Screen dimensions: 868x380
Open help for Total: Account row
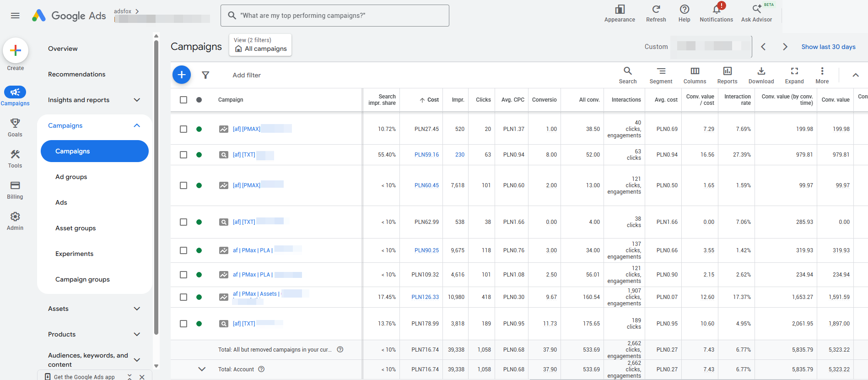coord(261,369)
